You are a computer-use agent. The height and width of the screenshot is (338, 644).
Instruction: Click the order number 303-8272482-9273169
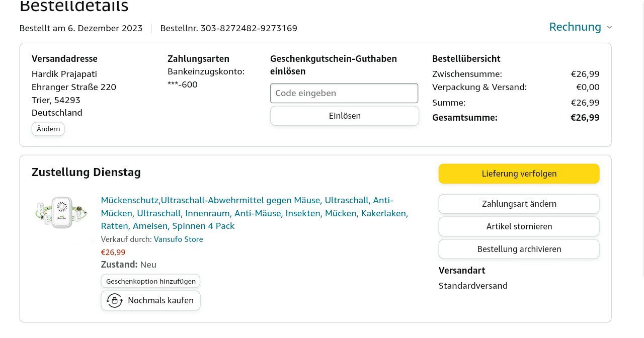pos(249,28)
